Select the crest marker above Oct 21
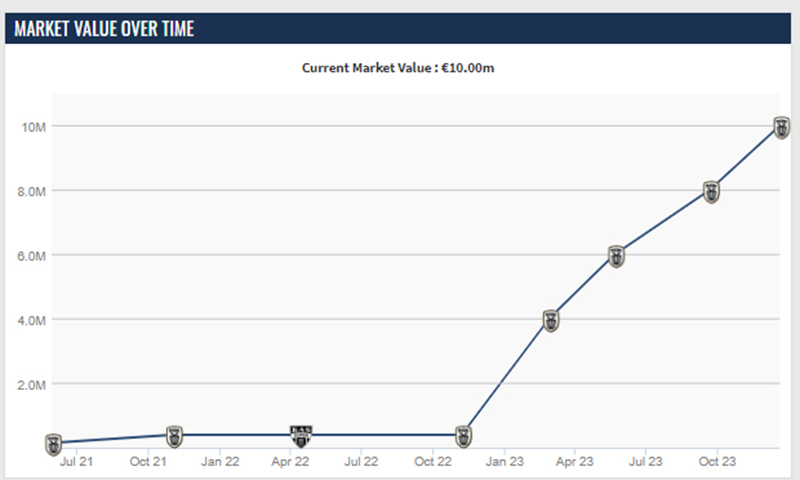 tap(174, 435)
